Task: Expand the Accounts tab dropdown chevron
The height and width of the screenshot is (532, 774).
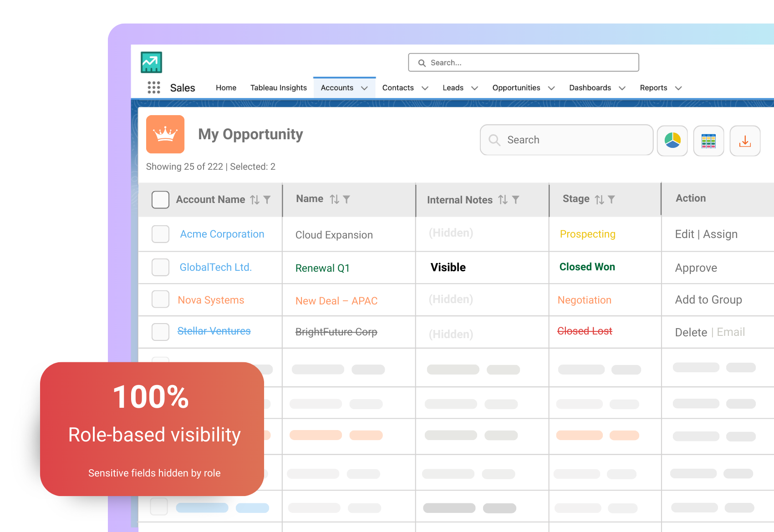Action: pyautogui.click(x=364, y=88)
